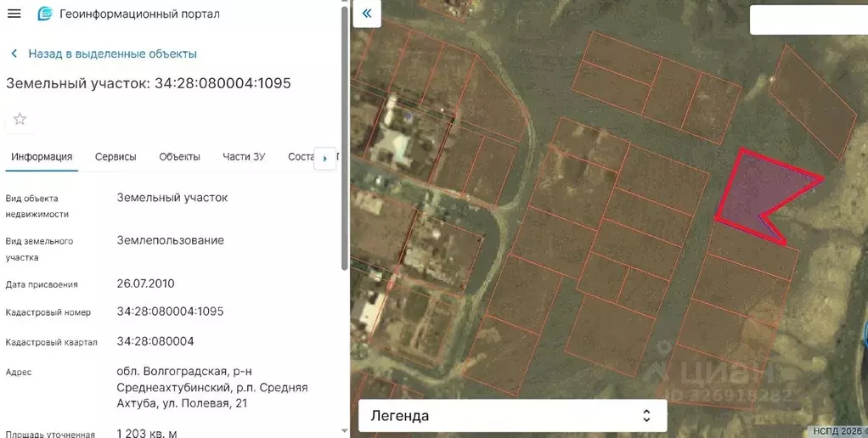Go back via Назад в выделенные объекты link

point(112,53)
